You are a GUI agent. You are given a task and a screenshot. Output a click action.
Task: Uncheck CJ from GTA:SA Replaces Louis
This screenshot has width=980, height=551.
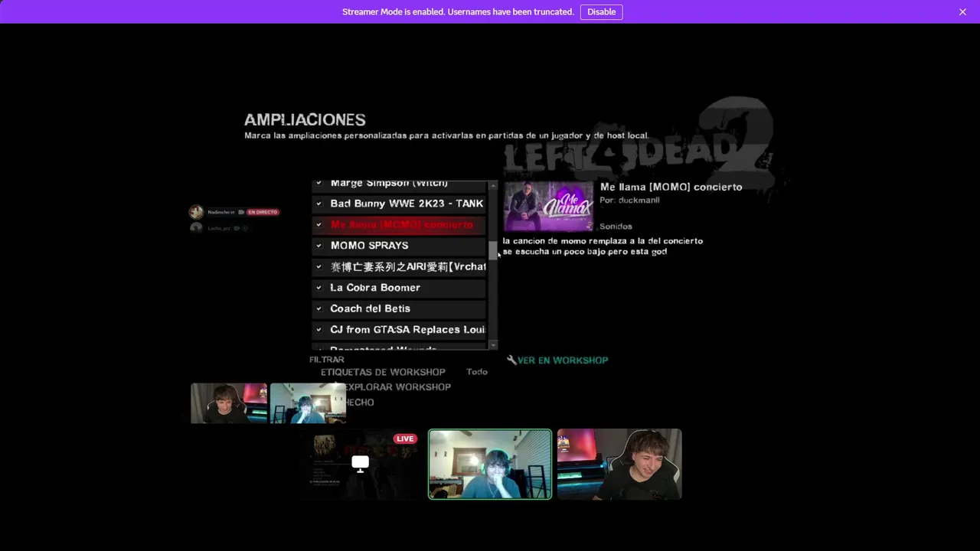coord(318,330)
